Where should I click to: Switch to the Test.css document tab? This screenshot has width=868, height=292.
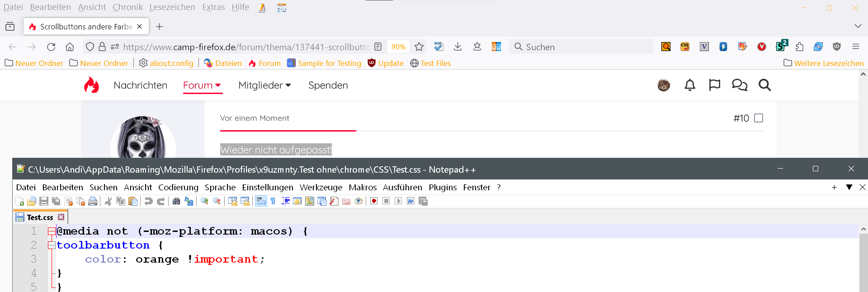click(x=40, y=217)
